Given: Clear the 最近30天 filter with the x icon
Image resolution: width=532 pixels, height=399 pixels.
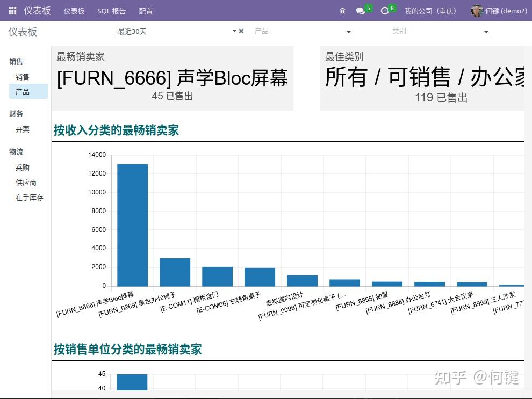Looking at the screenshot, I should (241, 31).
